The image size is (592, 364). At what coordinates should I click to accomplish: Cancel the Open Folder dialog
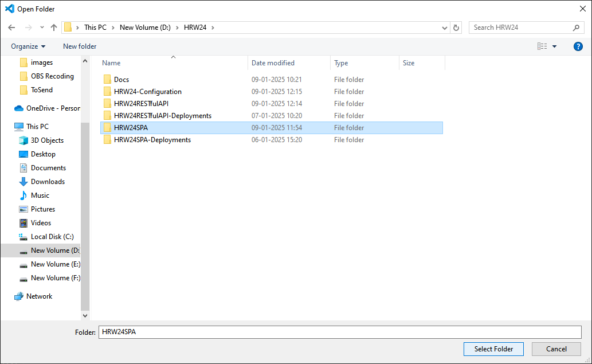tap(556, 349)
